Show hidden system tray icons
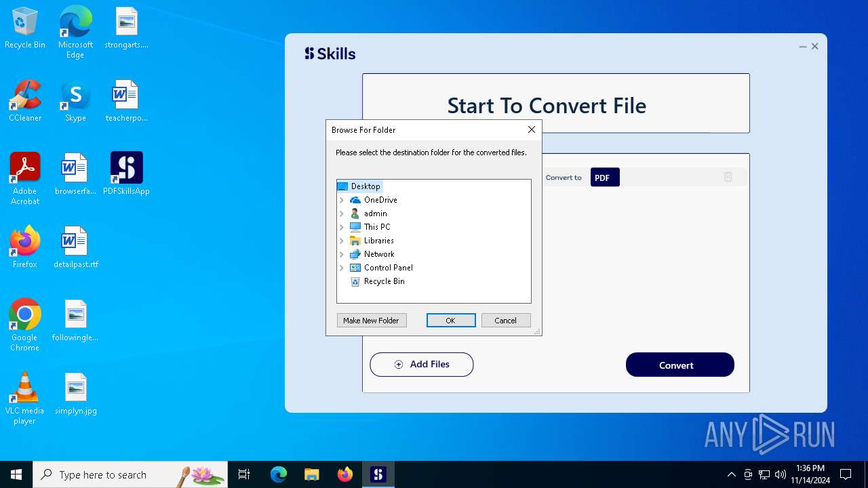The image size is (868, 488). coord(731,474)
